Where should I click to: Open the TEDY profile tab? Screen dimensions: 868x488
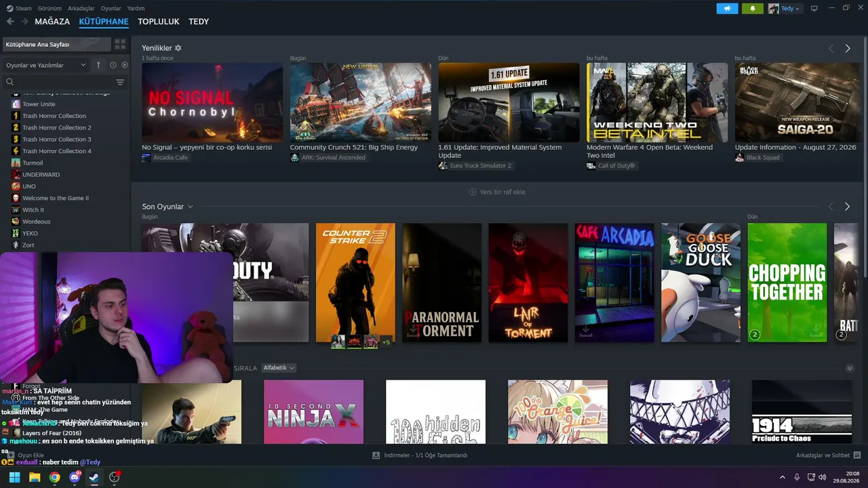199,22
